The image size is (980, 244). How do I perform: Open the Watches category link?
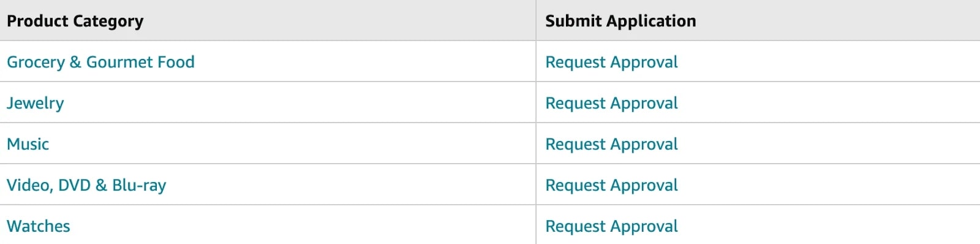point(38,226)
